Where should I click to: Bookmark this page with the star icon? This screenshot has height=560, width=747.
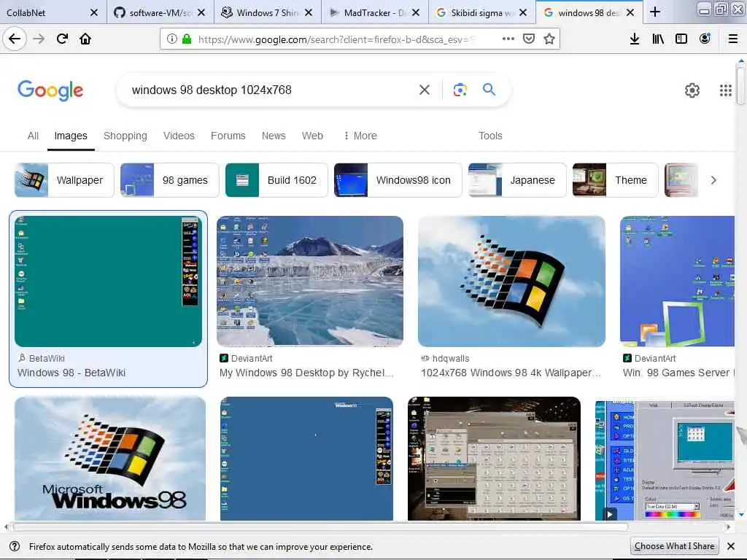point(549,39)
